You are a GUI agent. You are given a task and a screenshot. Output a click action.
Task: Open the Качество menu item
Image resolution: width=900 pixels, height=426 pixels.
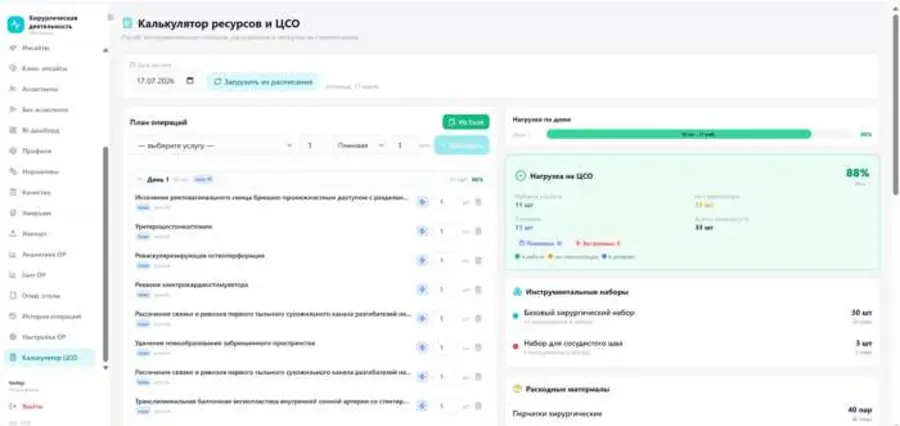coord(50,192)
